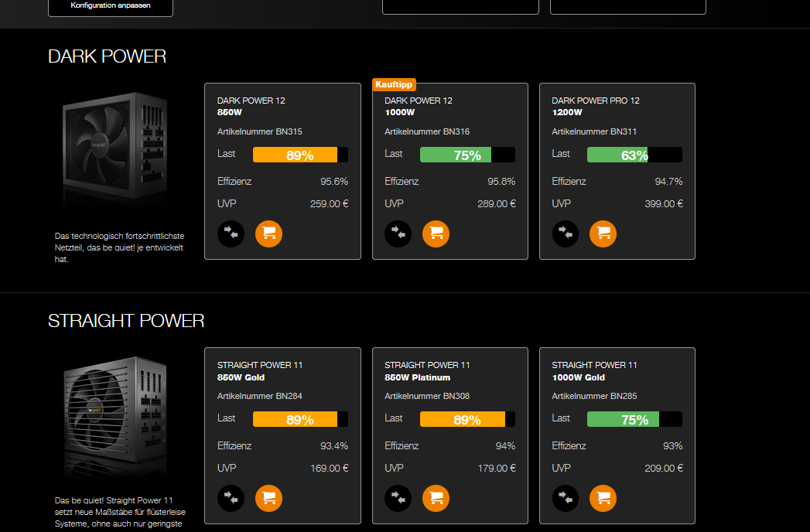The image size is (810, 532).
Task: Click the text Artikelnummer BN284
Action: click(x=260, y=396)
